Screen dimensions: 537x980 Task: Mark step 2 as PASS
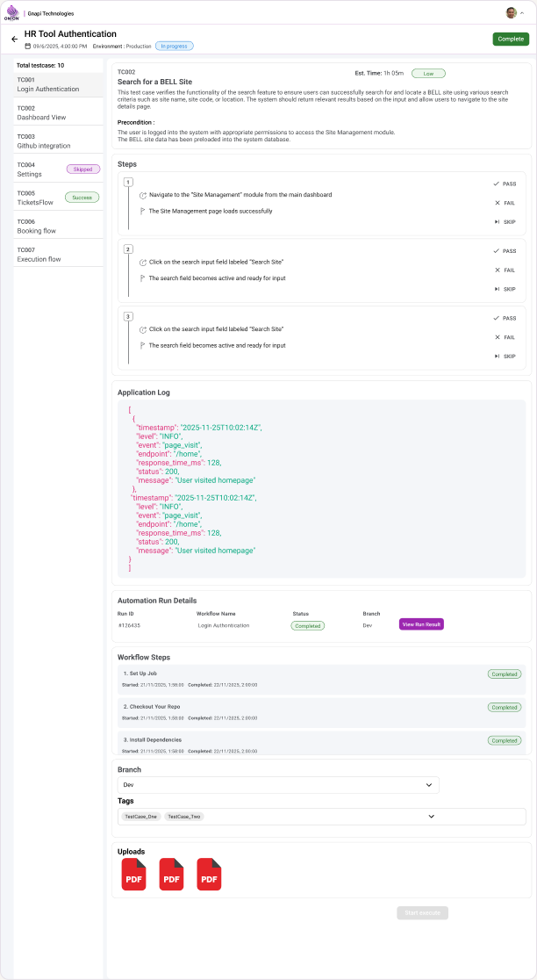[505, 250]
